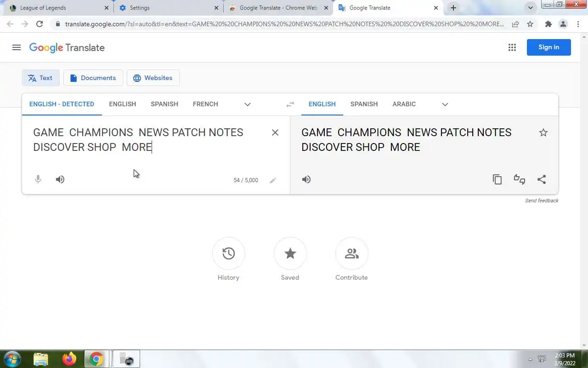Viewport: 588px width, 368px height.
Task: Click the address bar URL
Action: (x=285, y=24)
